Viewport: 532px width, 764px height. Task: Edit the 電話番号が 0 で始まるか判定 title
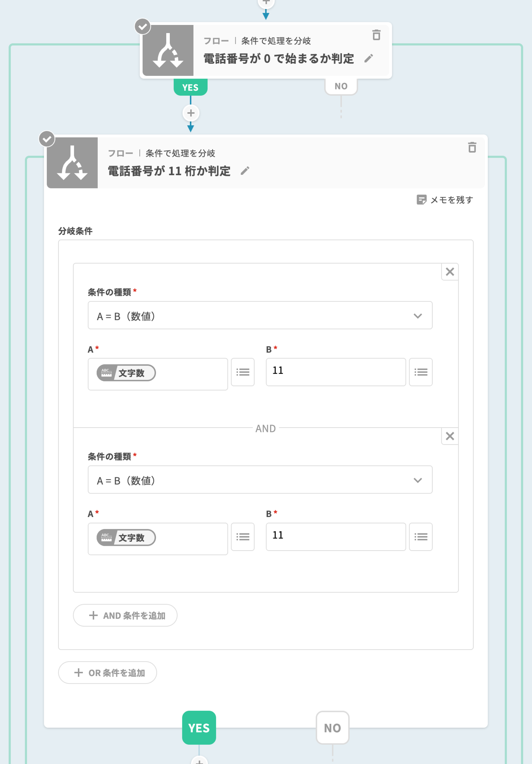[368, 59]
